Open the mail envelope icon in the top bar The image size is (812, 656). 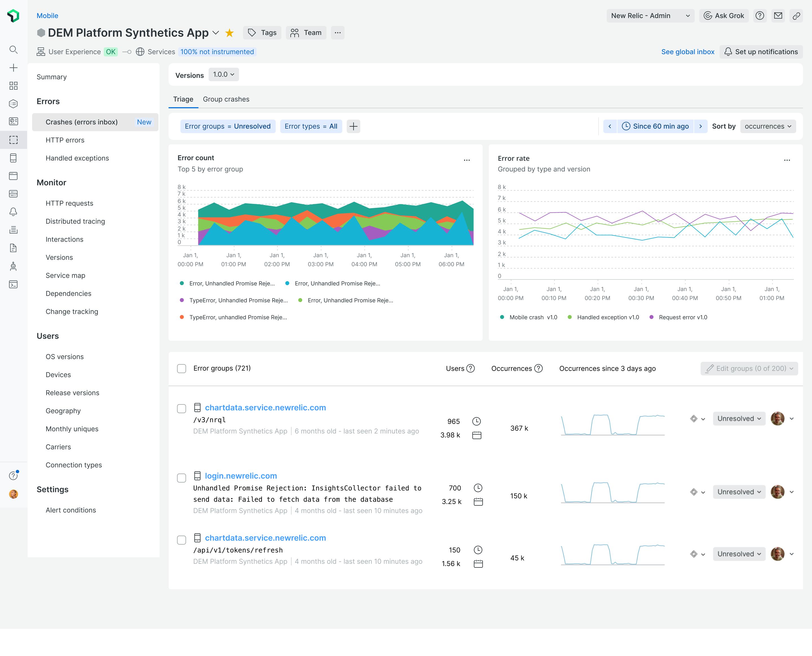(x=778, y=16)
